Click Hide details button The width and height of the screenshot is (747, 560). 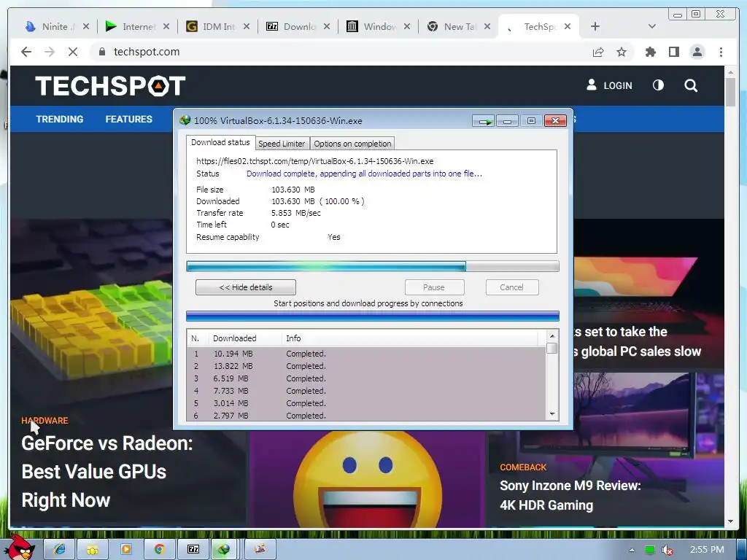(246, 287)
